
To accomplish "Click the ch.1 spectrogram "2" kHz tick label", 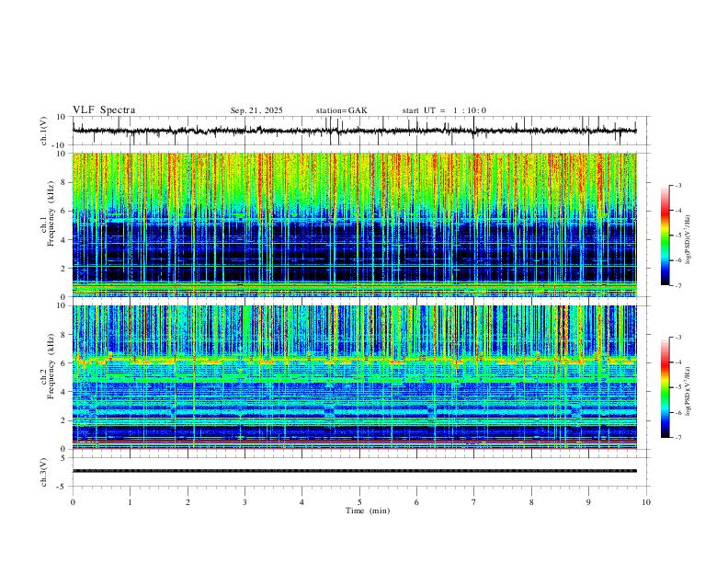I will (x=64, y=268).
